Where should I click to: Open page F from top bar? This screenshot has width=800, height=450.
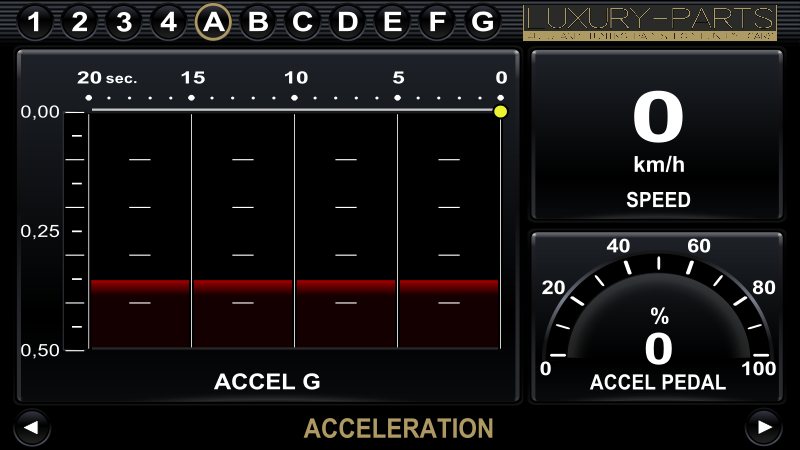437,22
